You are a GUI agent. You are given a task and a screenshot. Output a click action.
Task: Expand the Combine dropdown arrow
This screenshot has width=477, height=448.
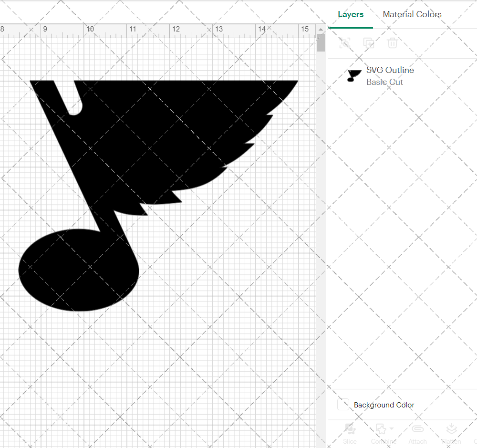(x=392, y=428)
